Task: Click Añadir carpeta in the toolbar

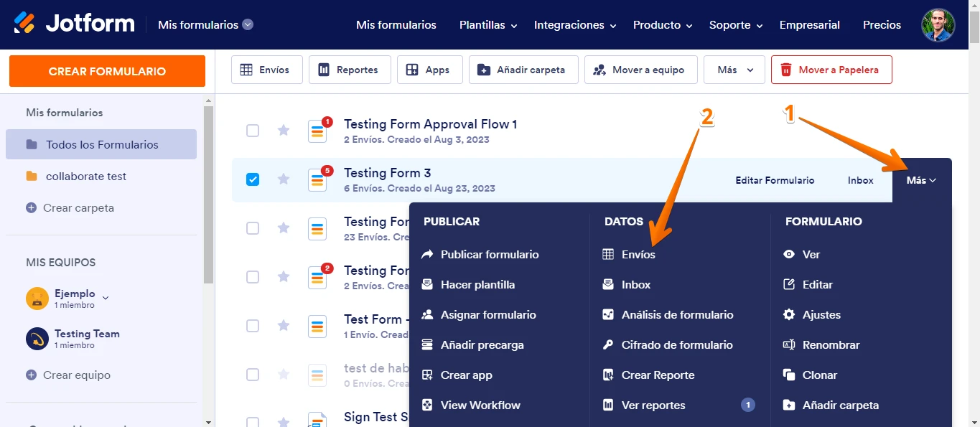Action: 523,69
